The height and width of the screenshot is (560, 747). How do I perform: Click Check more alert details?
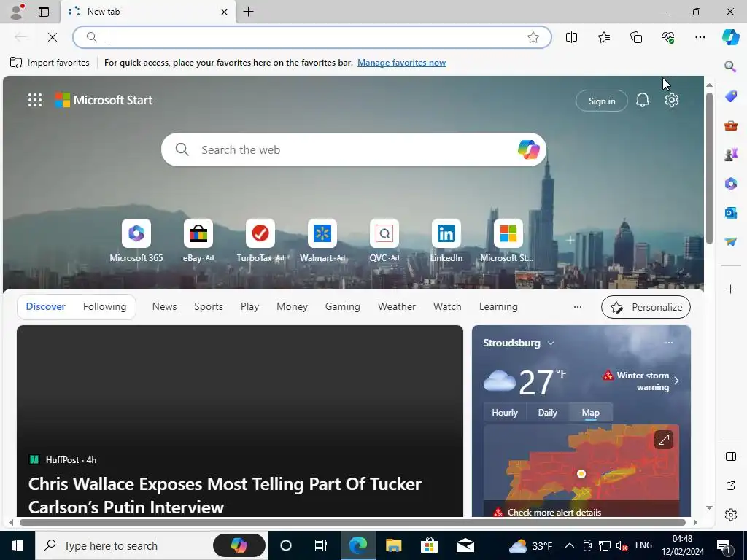click(554, 513)
